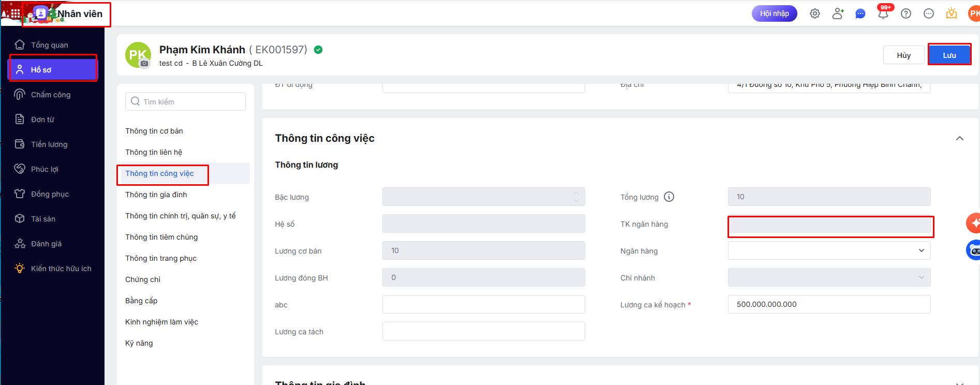The image size is (980, 385).
Task: Open the chat messages icon
Action: pyautogui.click(x=860, y=13)
